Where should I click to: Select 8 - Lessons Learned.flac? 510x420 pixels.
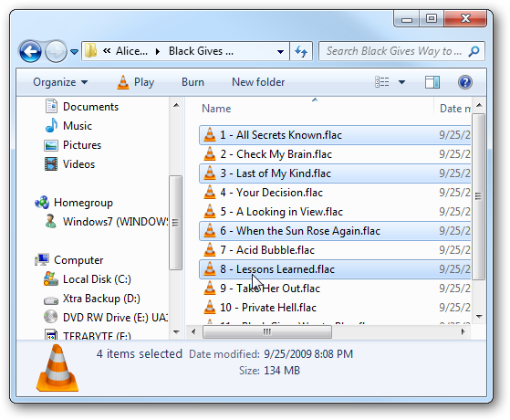(x=335, y=269)
